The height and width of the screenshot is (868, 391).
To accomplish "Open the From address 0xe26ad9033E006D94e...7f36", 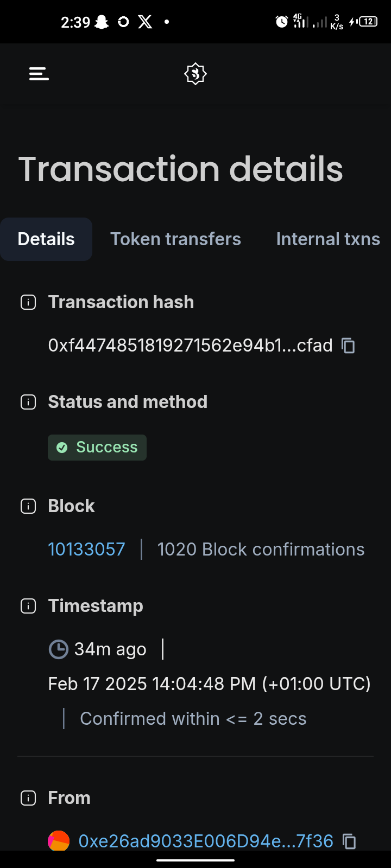I will 206,841.
